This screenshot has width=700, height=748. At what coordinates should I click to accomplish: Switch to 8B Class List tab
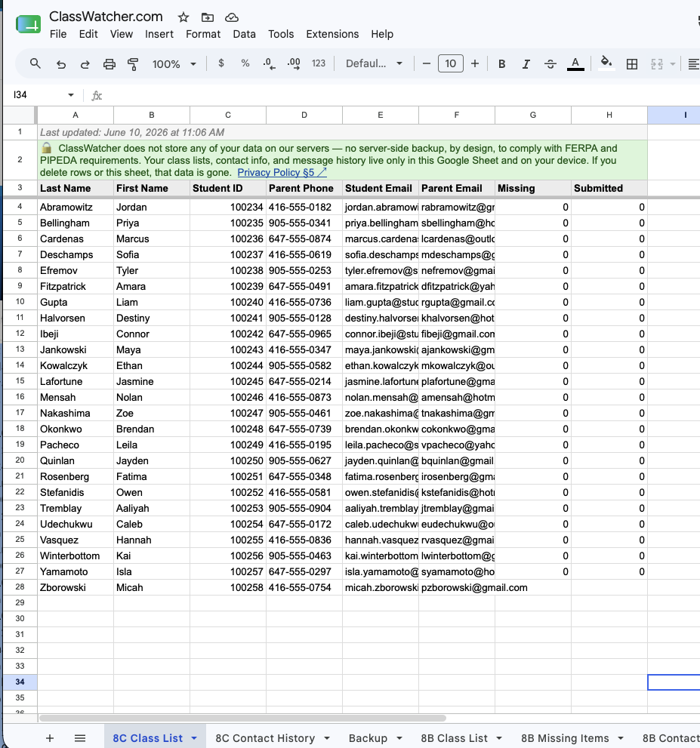[x=455, y=738]
